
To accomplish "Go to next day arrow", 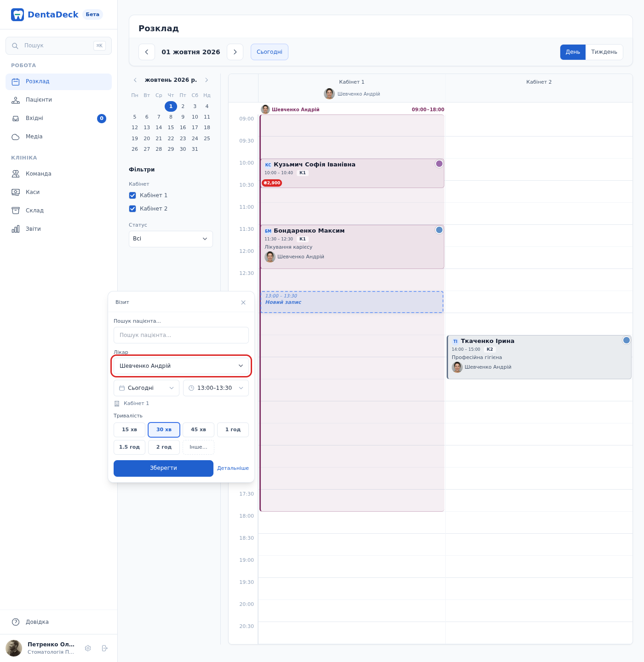I will [x=235, y=52].
